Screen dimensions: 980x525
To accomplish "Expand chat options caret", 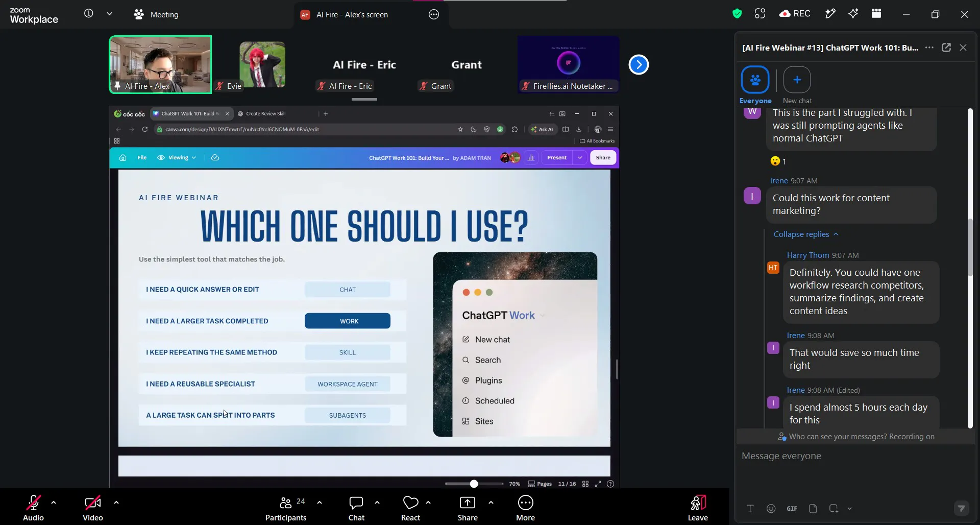I will coord(377,503).
